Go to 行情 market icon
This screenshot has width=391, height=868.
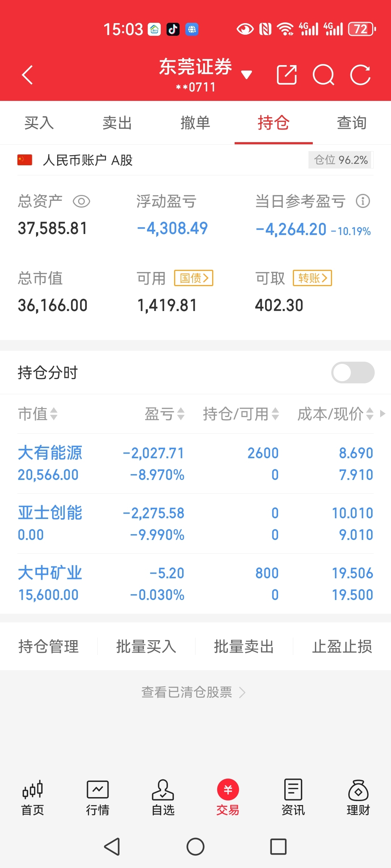pos(98,797)
